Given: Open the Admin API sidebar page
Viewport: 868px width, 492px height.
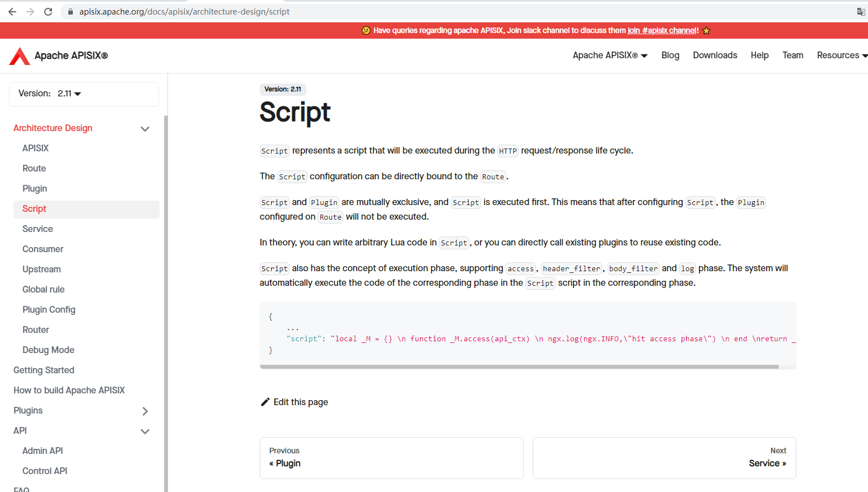Looking at the screenshot, I should point(43,451).
